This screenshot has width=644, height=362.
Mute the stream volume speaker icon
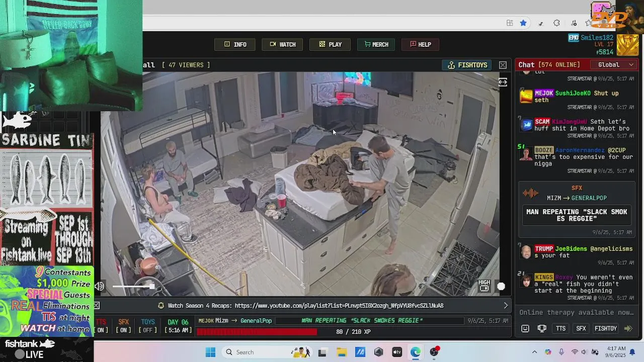[x=100, y=287]
